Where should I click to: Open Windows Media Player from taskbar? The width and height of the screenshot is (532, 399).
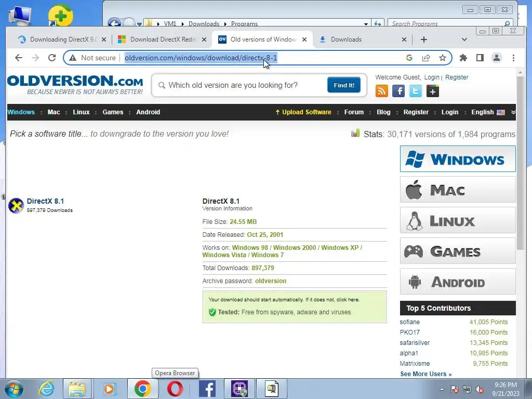pos(109,389)
